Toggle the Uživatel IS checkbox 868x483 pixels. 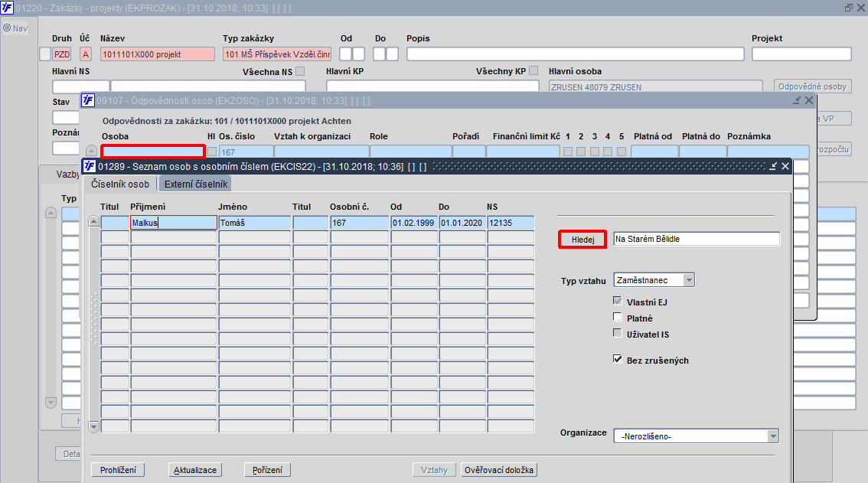[x=617, y=333]
